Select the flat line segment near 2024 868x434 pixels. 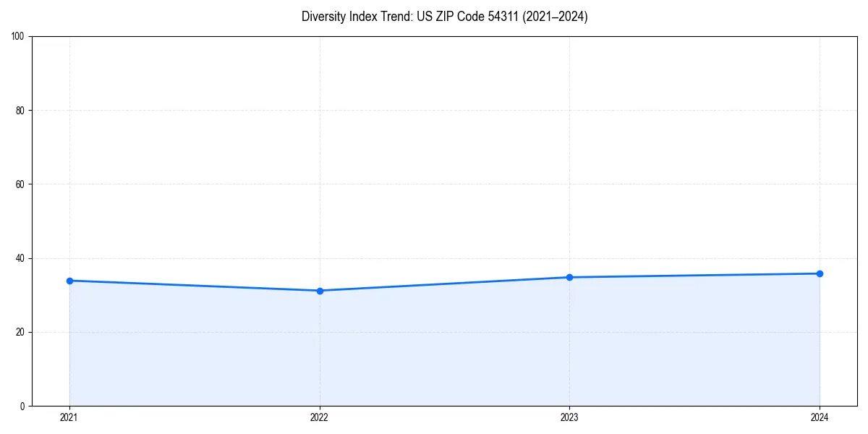coord(694,274)
